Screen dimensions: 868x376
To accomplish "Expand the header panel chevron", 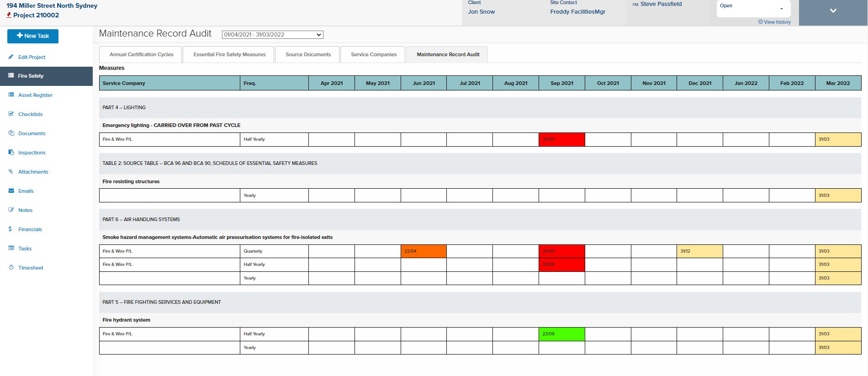I will pyautogui.click(x=833, y=11).
